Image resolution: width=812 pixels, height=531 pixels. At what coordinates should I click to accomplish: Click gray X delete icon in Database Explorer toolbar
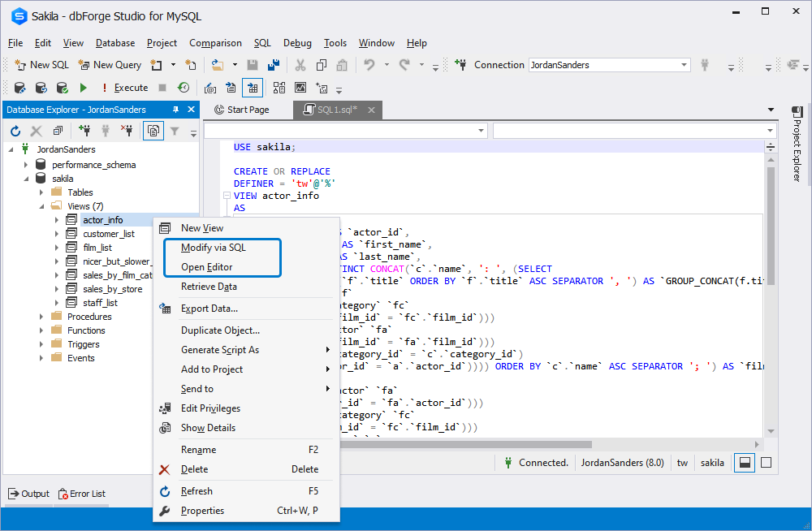click(x=37, y=131)
